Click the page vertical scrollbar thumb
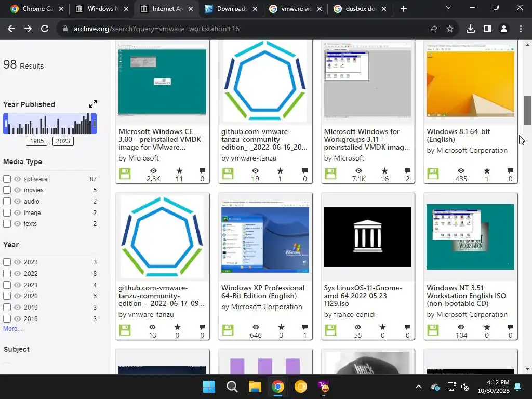The width and height of the screenshot is (532, 399). 528,110
